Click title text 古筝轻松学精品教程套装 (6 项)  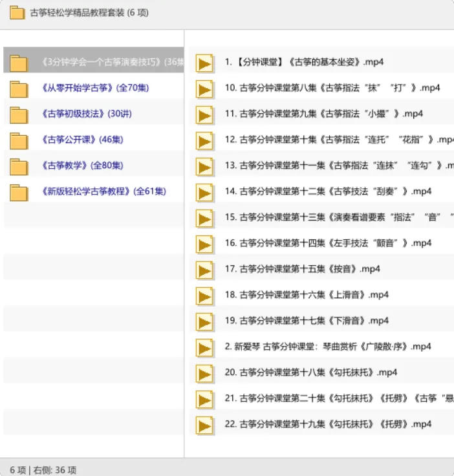[89, 13]
